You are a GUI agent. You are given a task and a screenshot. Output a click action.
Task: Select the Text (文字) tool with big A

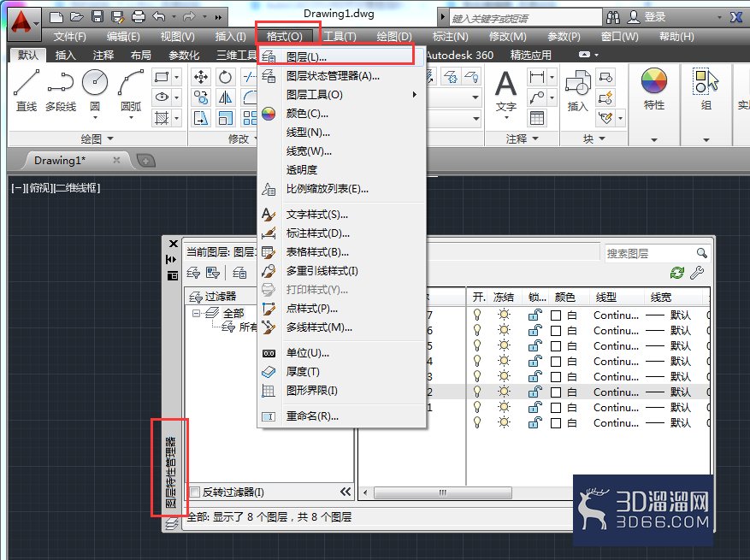(x=505, y=91)
